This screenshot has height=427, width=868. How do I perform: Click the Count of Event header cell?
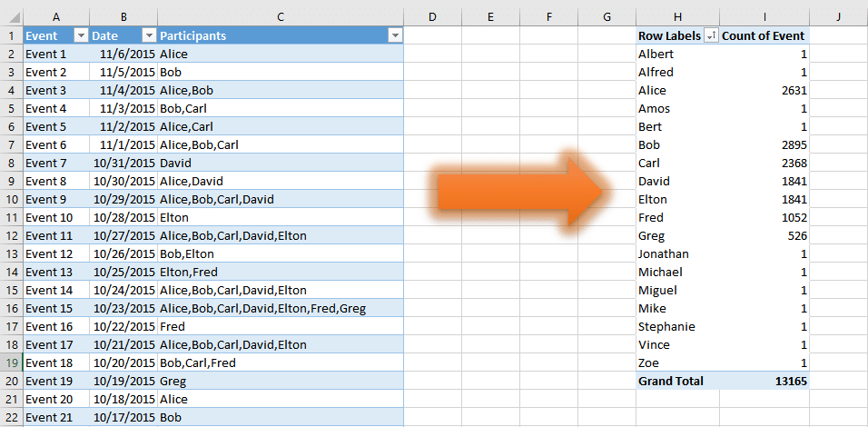[764, 36]
